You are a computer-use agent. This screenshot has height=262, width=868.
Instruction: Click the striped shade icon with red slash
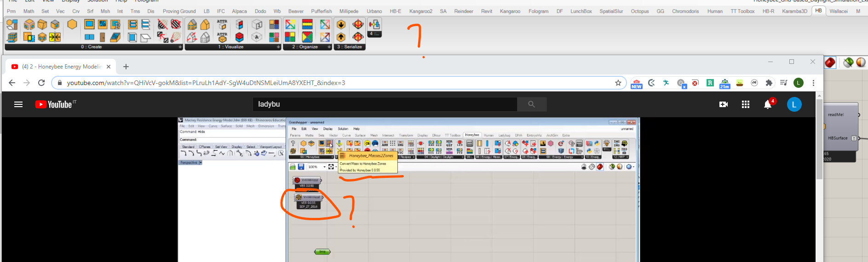pyautogui.click(x=163, y=24)
